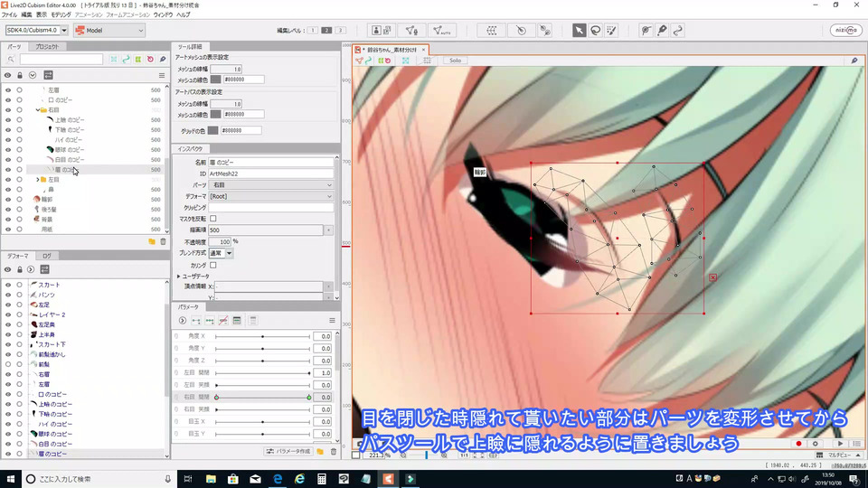The width and height of the screenshot is (868, 488).
Task: Open the Model mode dropdown
Action: pyautogui.click(x=109, y=31)
